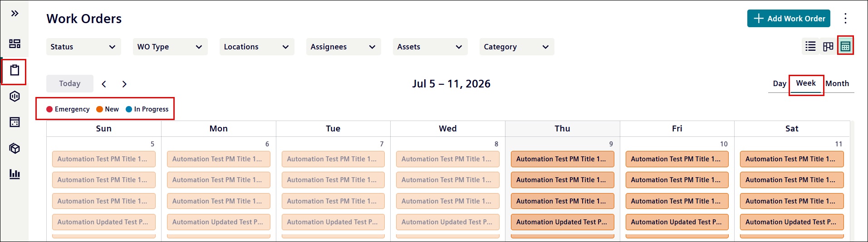Open the Category filter dropdown
Screen dimensions: 868x242
pos(517,47)
